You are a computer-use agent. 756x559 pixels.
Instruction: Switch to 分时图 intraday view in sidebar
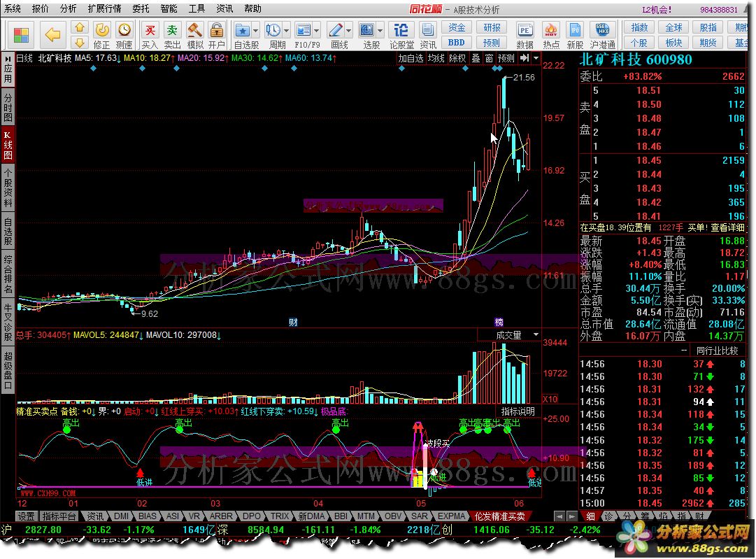point(8,107)
